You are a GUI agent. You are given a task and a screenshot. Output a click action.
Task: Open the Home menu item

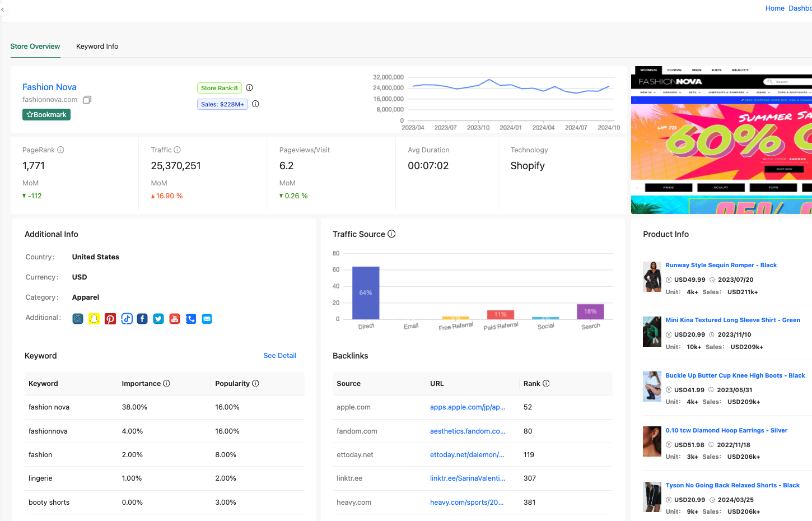coord(774,8)
